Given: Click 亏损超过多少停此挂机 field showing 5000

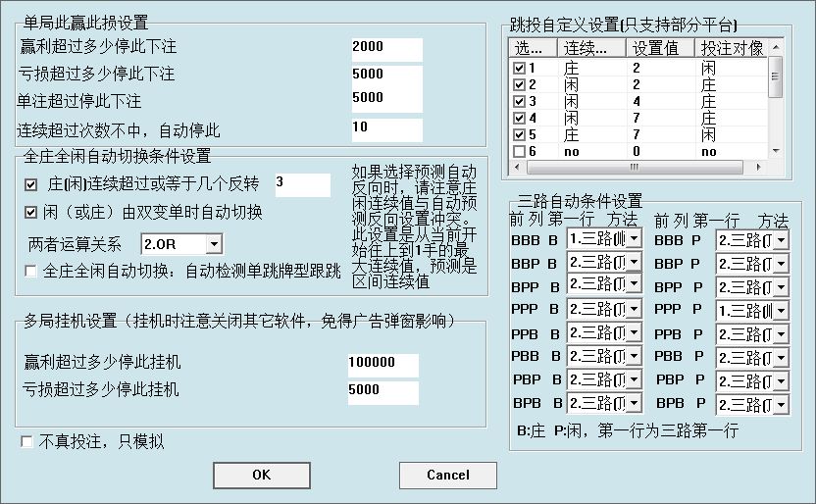Looking at the screenshot, I should pos(383,392).
